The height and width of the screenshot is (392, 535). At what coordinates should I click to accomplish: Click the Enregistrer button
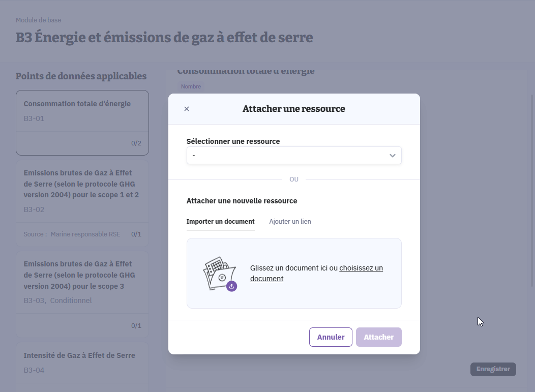493,369
